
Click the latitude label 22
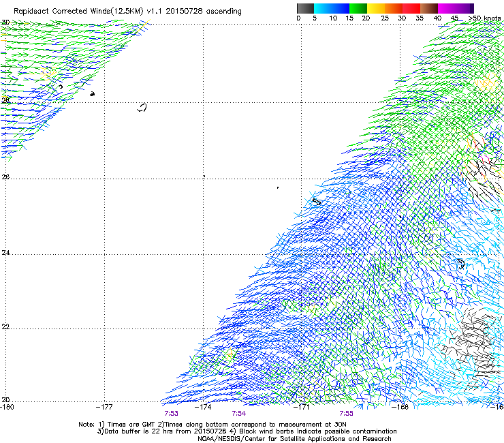[5, 326]
